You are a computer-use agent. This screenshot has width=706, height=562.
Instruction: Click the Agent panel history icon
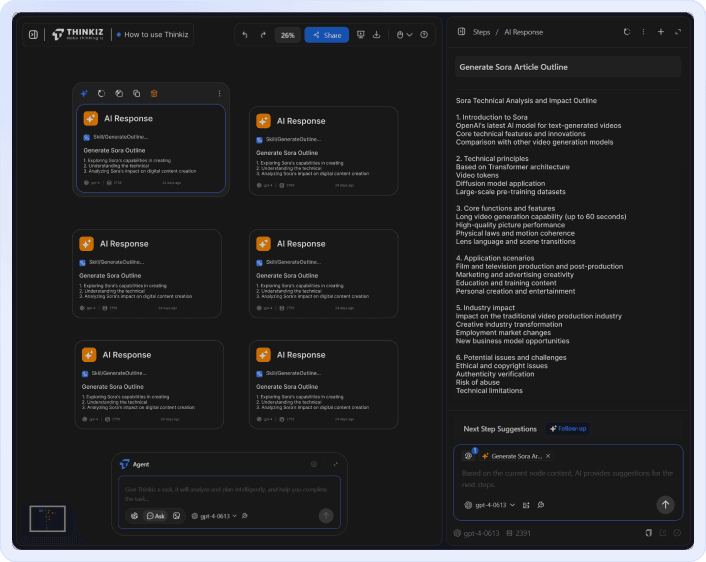click(x=314, y=464)
